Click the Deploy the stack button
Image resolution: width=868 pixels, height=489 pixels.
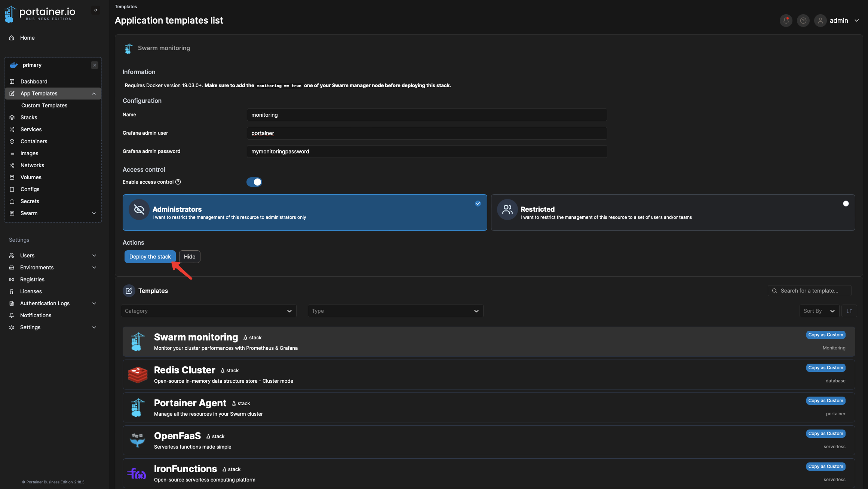point(150,257)
